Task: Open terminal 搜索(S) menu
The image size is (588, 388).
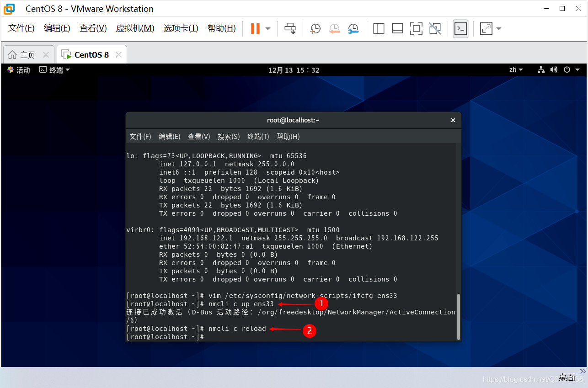Action: pyautogui.click(x=229, y=137)
